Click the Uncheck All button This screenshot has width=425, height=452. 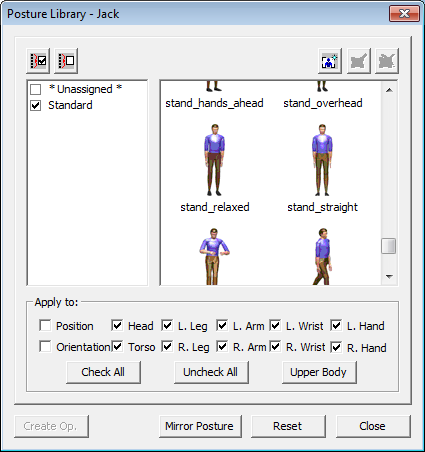(211, 372)
